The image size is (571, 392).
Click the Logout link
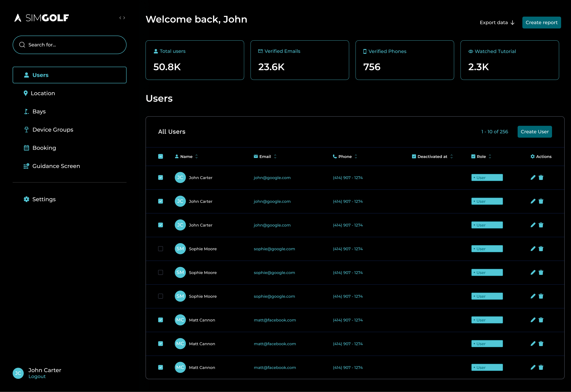coord(37,377)
